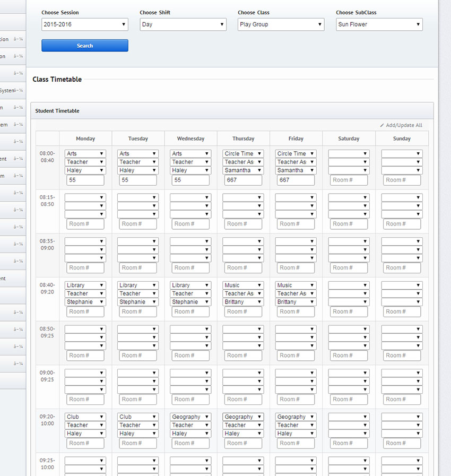
Task: Open Thursday 08:00-08:40 Circle Time subject dropdown
Action: pyautogui.click(x=243, y=153)
